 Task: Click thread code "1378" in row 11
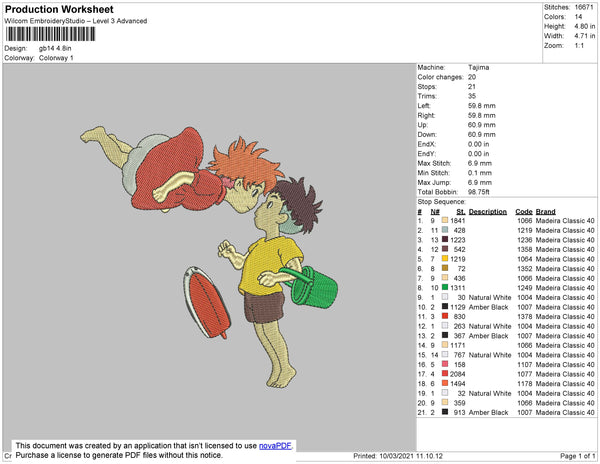pyautogui.click(x=525, y=317)
